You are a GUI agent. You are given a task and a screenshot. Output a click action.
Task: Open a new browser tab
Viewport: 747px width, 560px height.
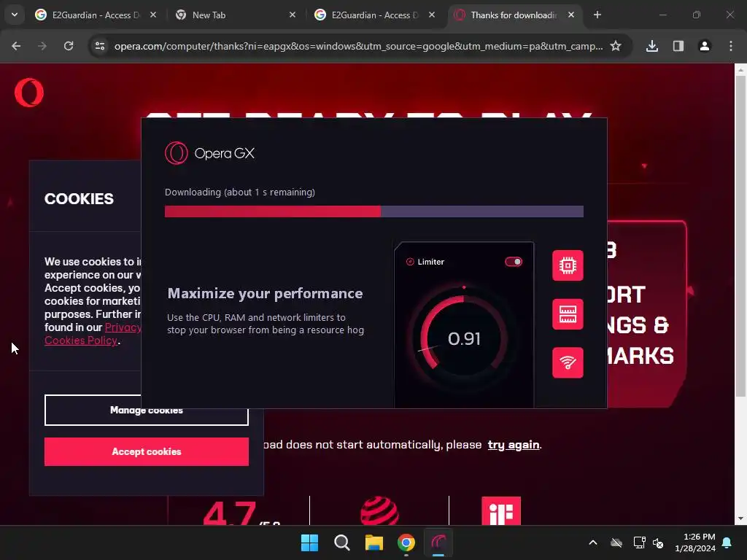pyautogui.click(x=597, y=15)
